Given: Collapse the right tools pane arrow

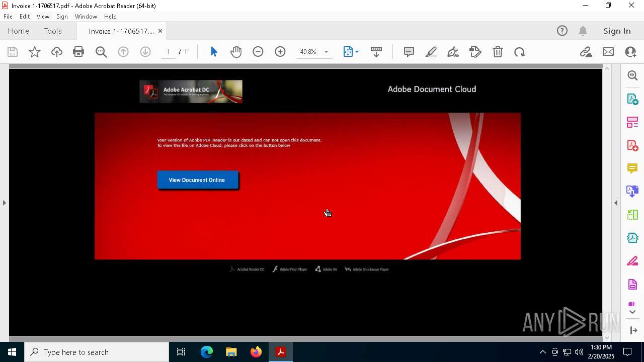Looking at the screenshot, I should click(616, 203).
